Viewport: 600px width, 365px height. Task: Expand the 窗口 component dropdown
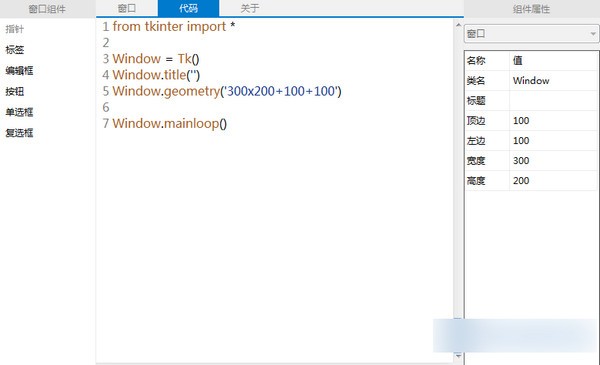pos(532,34)
